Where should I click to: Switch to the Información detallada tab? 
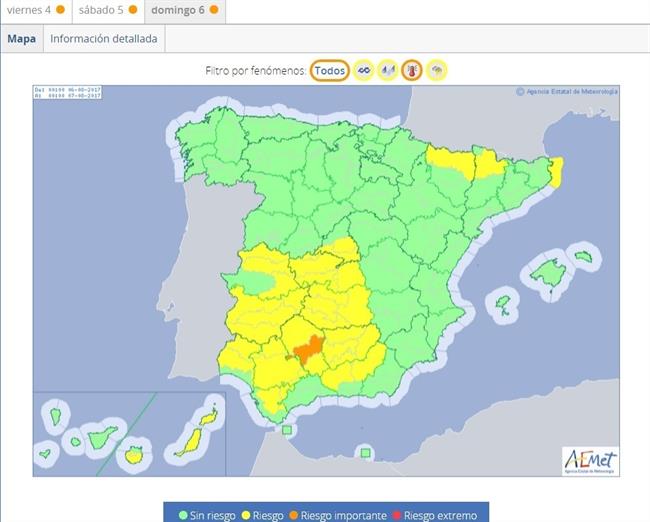point(104,39)
